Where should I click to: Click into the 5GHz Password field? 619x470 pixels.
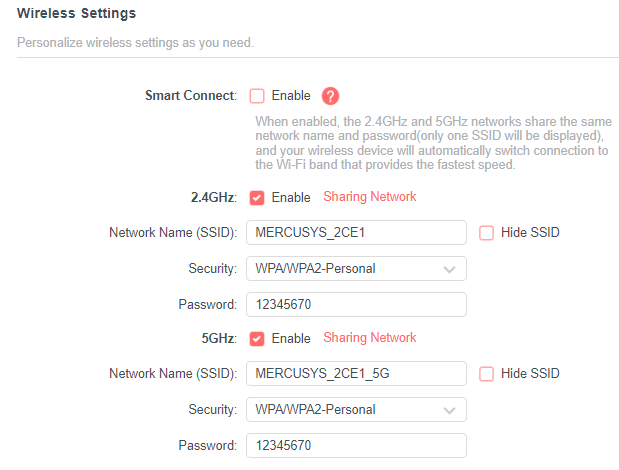coord(356,446)
